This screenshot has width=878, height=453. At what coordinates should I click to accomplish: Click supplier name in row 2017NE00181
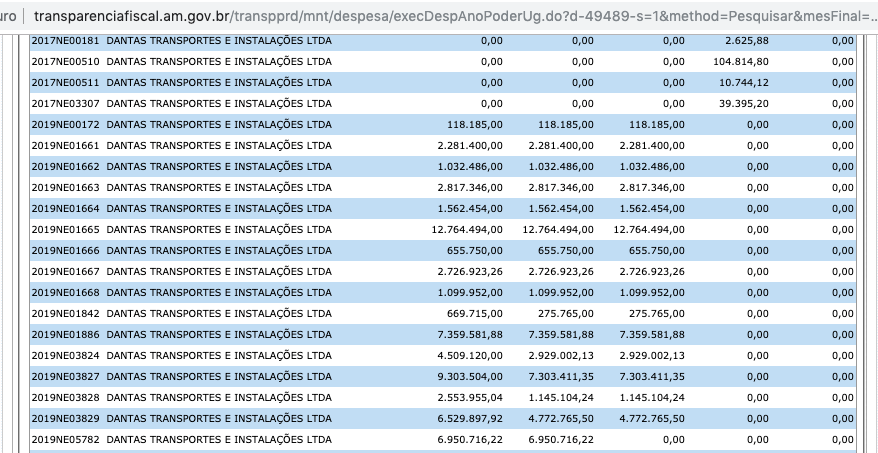[219, 41]
